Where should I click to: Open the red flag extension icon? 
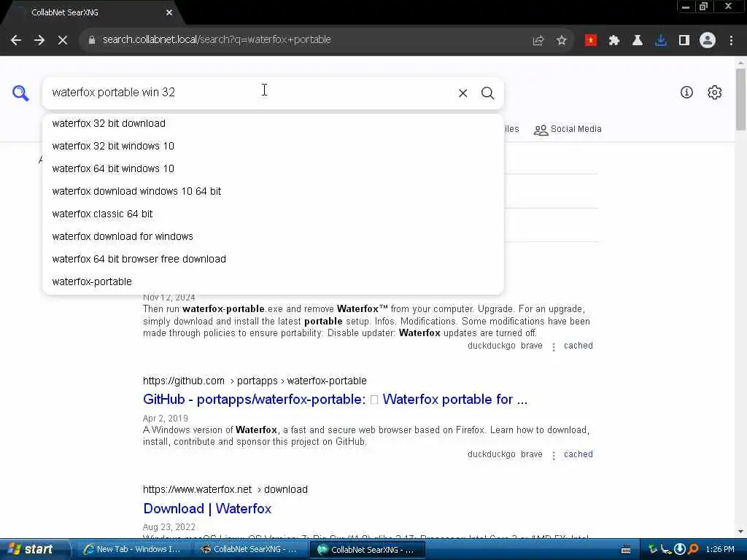pyautogui.click(x=591, y=41)
